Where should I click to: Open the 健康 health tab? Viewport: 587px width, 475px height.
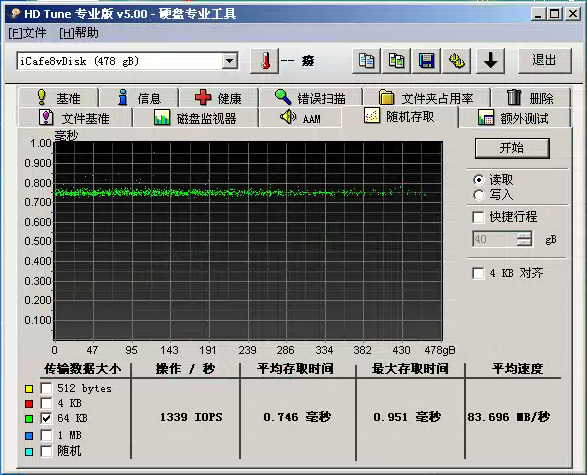(x=219, y=98)
